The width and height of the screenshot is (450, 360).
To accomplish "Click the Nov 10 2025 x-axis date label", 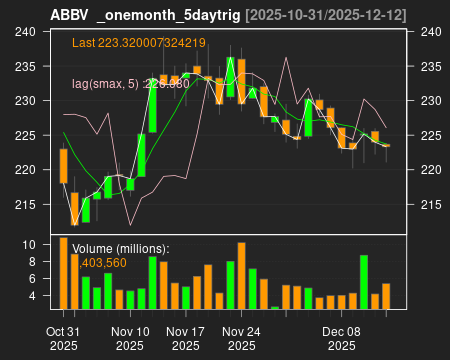I will pos(130,339).
